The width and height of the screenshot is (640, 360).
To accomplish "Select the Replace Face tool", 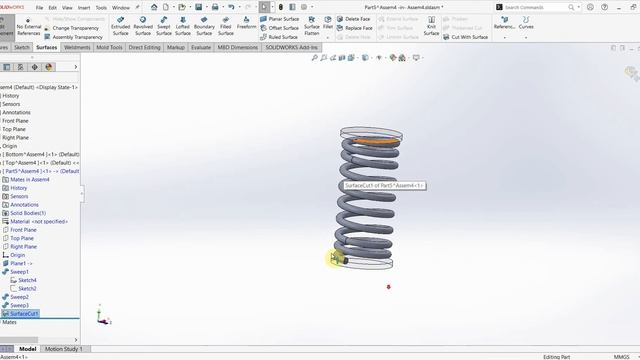I will [x=355, y=28].
